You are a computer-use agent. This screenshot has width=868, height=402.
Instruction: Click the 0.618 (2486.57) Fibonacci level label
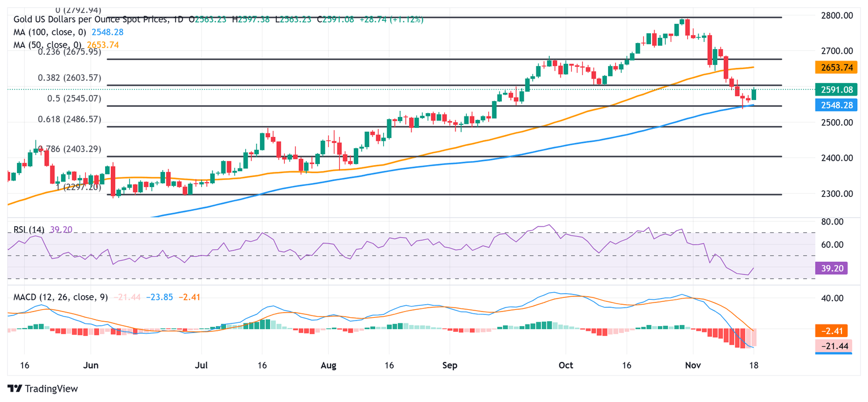[69, 119]
